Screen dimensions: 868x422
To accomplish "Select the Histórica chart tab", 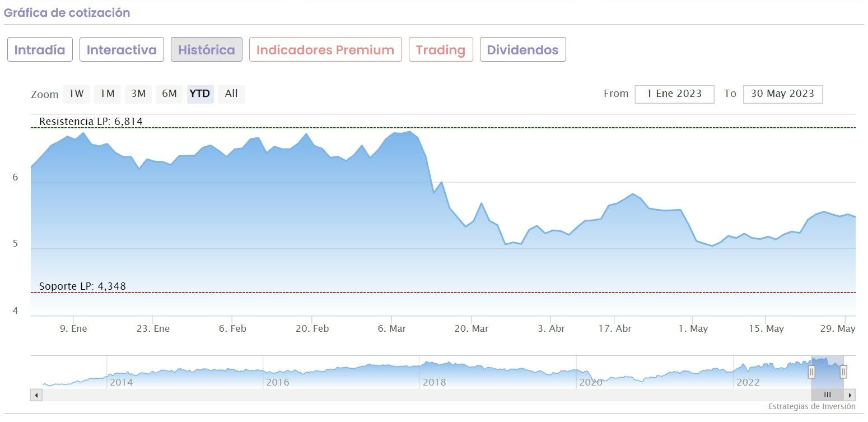I will 207,50.
